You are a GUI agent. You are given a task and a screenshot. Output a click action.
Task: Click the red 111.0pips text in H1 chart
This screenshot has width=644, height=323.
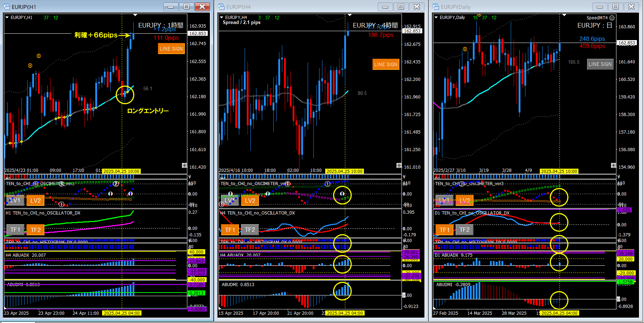pyautogui.click(x=166, y=38)
